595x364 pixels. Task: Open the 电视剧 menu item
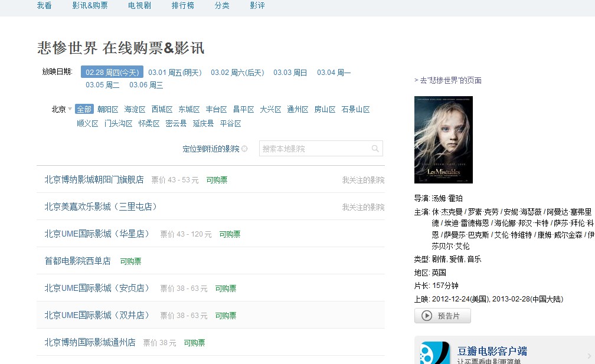[x=139, y=5]
